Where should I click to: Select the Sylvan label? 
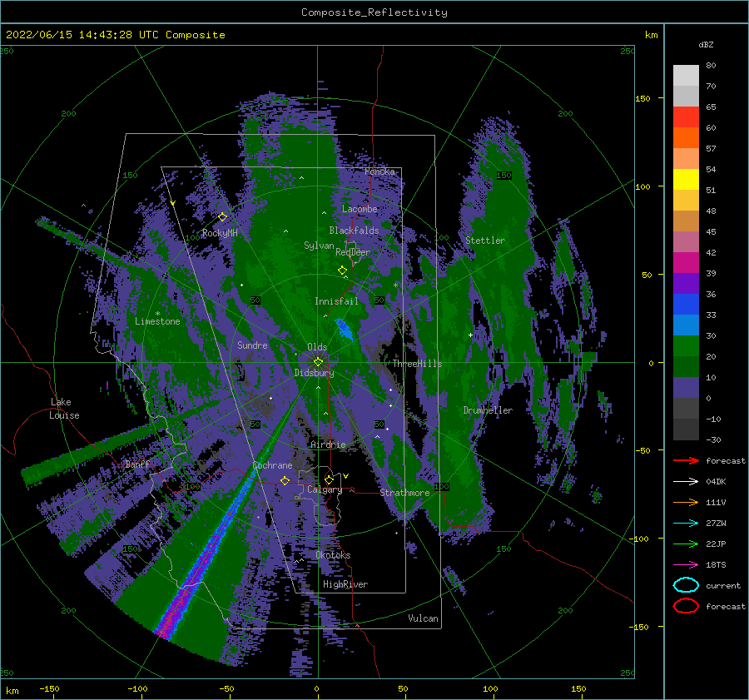[319, 246]
